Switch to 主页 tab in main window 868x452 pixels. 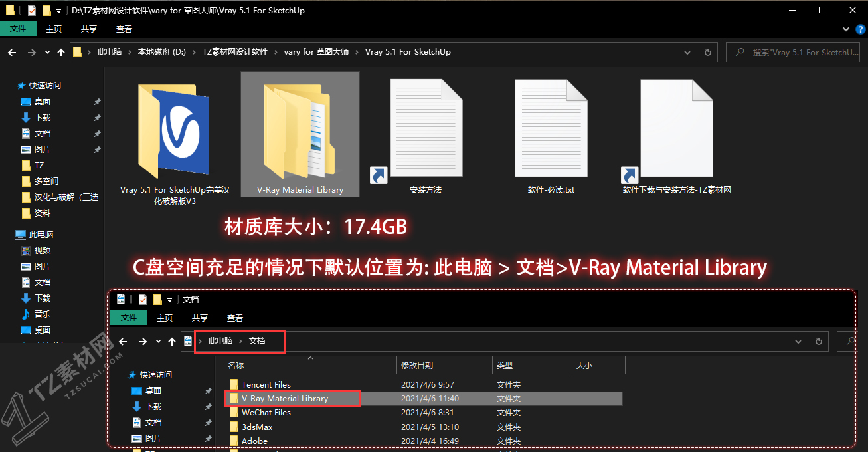(54, 29)
